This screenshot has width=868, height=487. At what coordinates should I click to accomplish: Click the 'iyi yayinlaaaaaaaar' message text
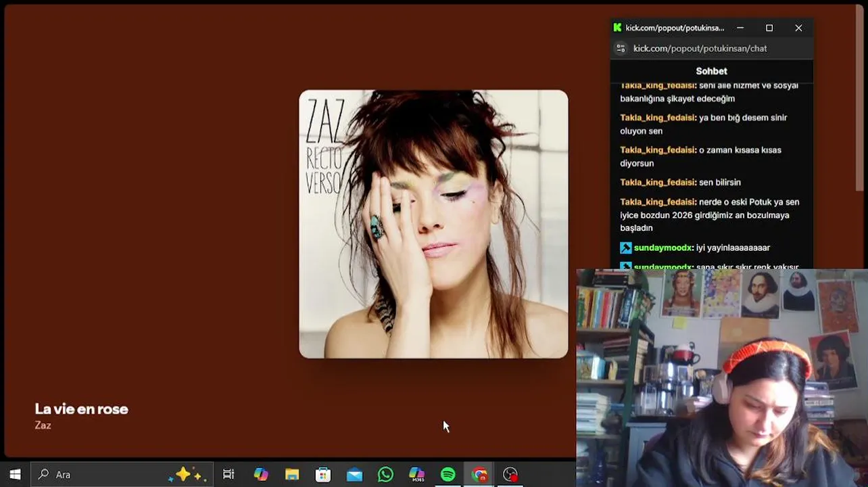(733, 248)
